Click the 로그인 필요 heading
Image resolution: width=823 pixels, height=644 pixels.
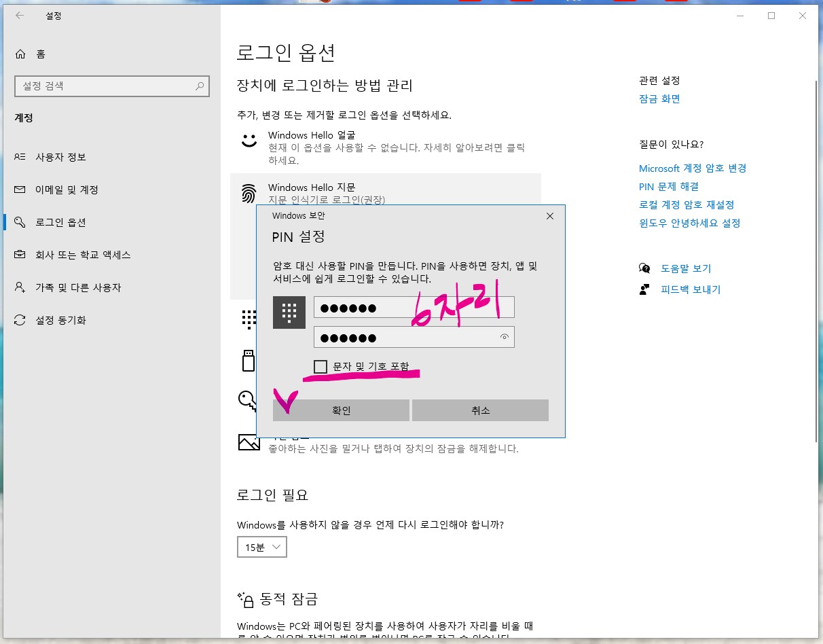[x=272, y=495]
